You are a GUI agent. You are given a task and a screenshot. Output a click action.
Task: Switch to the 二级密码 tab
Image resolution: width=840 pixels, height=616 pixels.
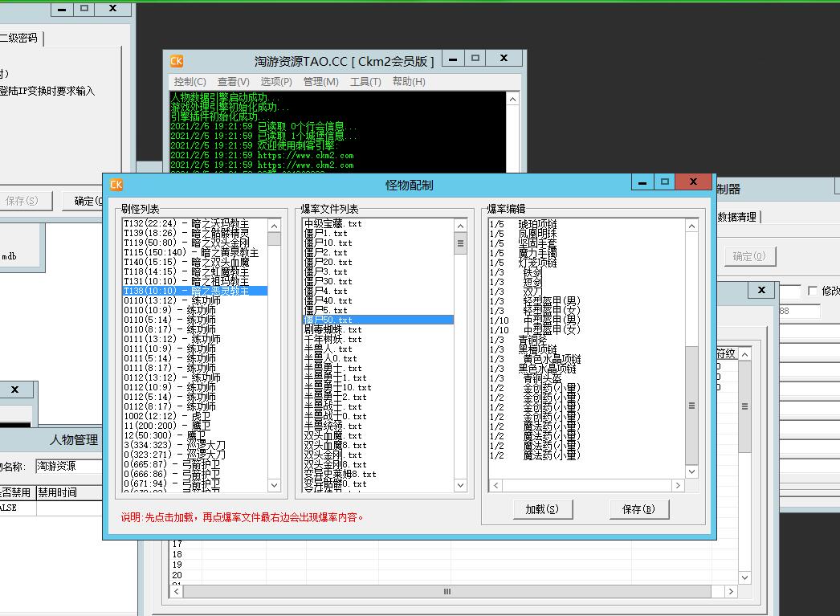[19, 38]
